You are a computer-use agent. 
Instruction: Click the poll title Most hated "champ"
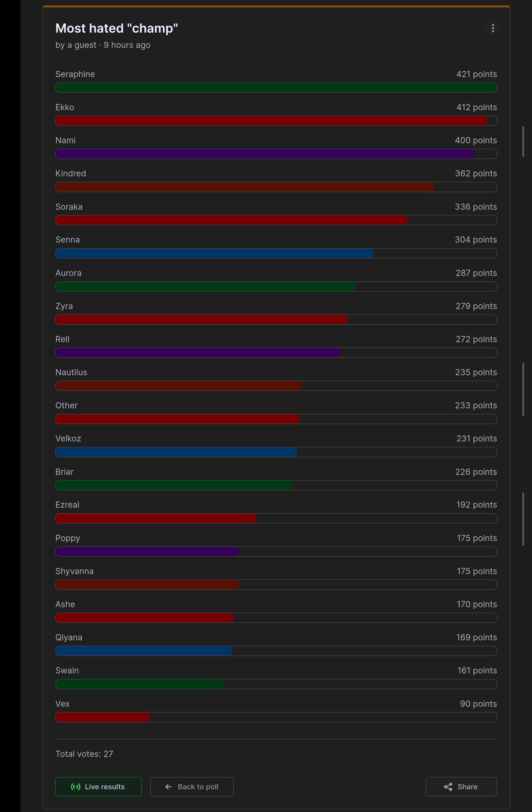[x=116, y=28]
